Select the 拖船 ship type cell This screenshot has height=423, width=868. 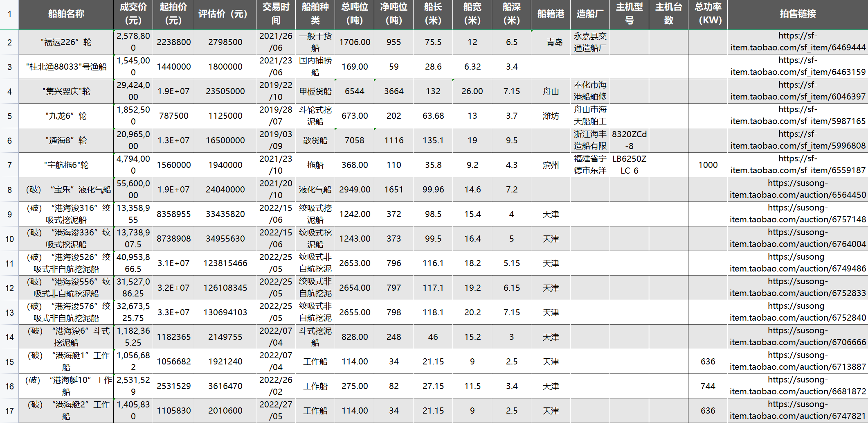(315, 165)
